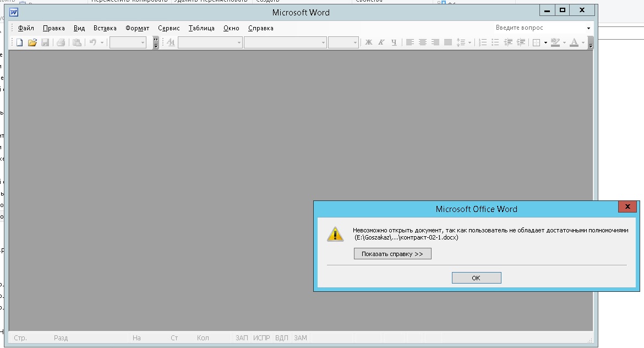Screen dimensions: 644x348
Task: Toggle ИСПР track changes indicator
Action: click(x=261, y=338)
